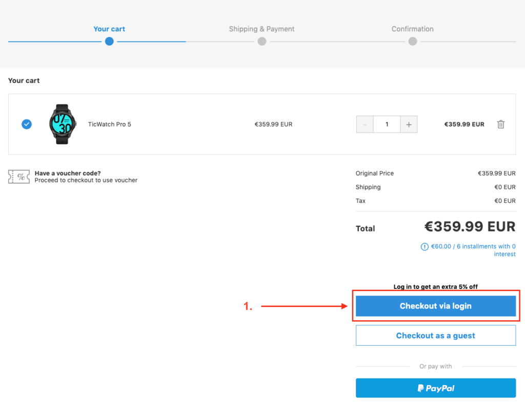Click the installments info icon

424,247
